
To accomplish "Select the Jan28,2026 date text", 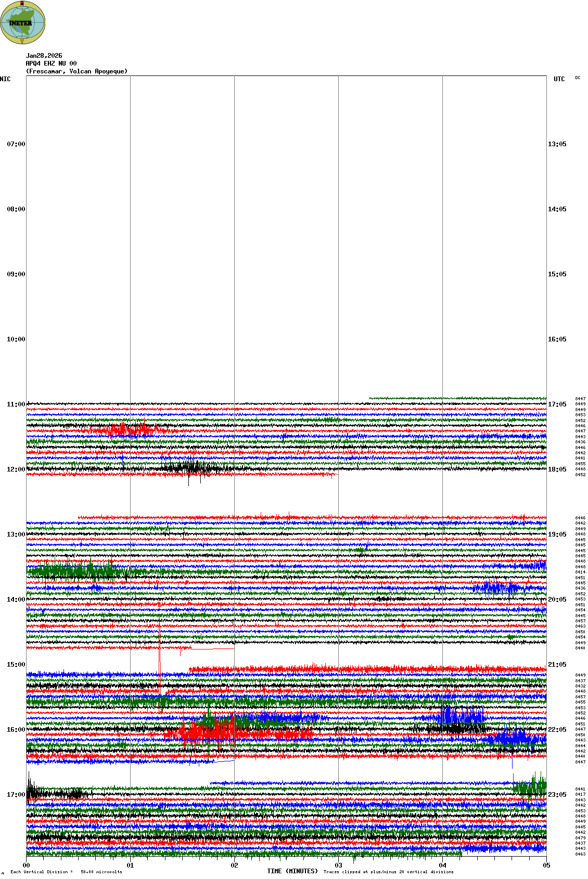I will point(44,56).
